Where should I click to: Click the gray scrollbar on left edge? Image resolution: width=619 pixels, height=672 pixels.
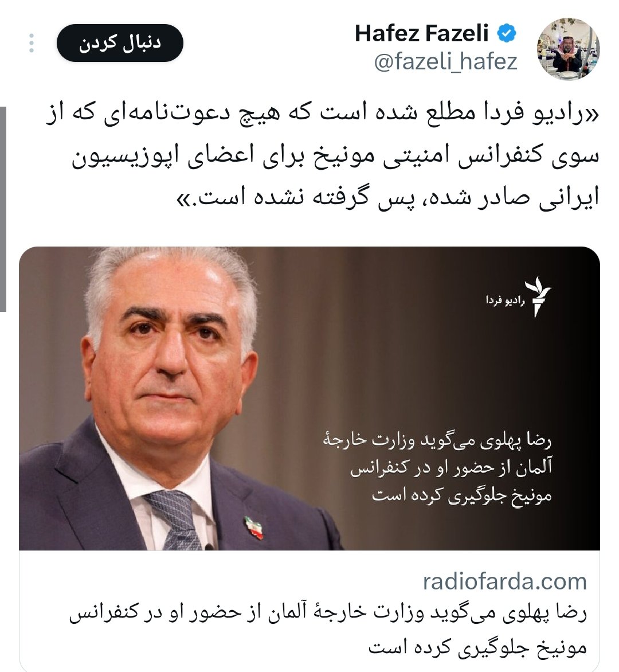tap(3, 209)
